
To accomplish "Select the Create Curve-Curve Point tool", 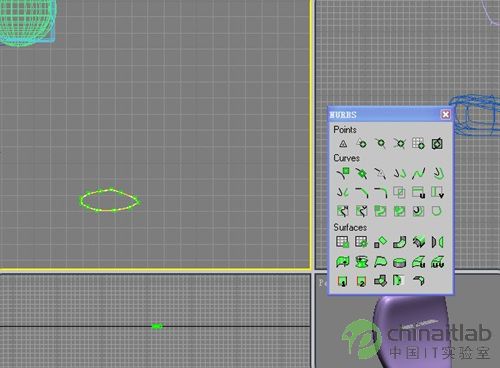I will coord(399,144).
